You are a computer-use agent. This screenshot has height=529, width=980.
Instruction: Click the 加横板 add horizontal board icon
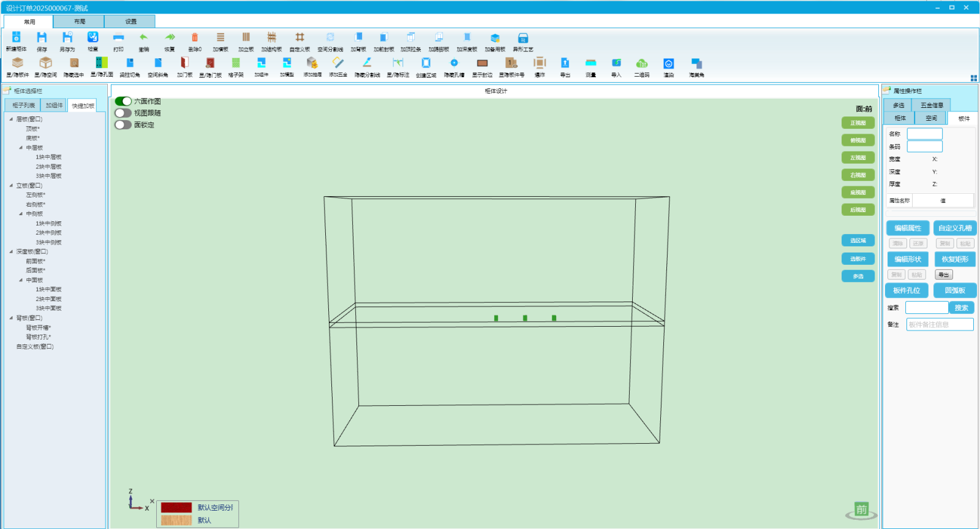[x=221, y=38]
